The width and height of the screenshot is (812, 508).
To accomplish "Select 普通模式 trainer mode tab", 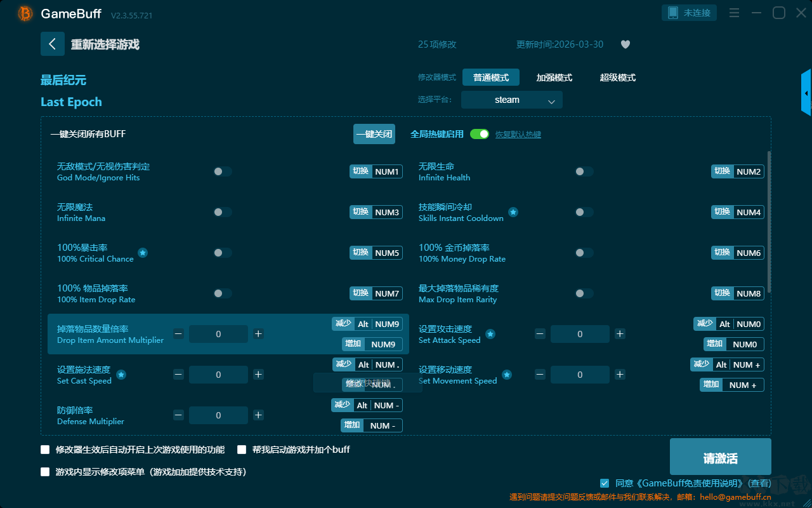I will coord(491,77).
